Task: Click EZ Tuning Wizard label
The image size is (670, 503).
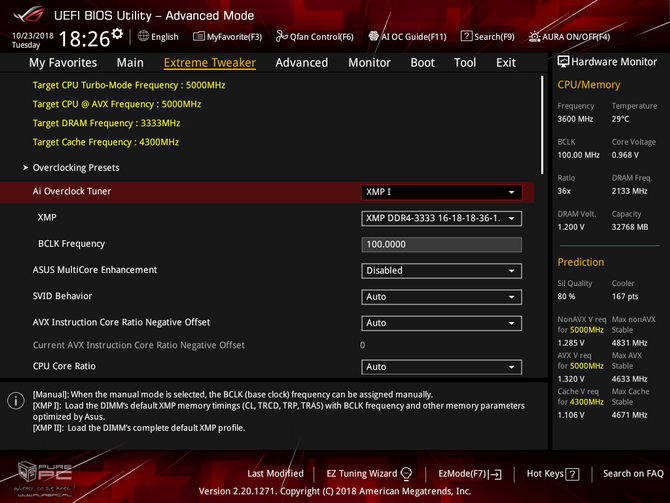Action: [x=361, y=474]
